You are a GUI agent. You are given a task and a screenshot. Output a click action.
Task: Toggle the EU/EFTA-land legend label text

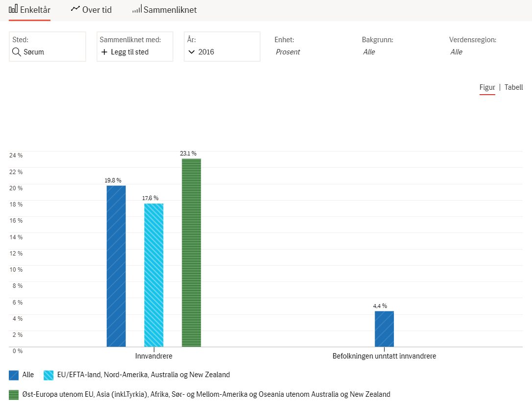click(x=144, y=375)
